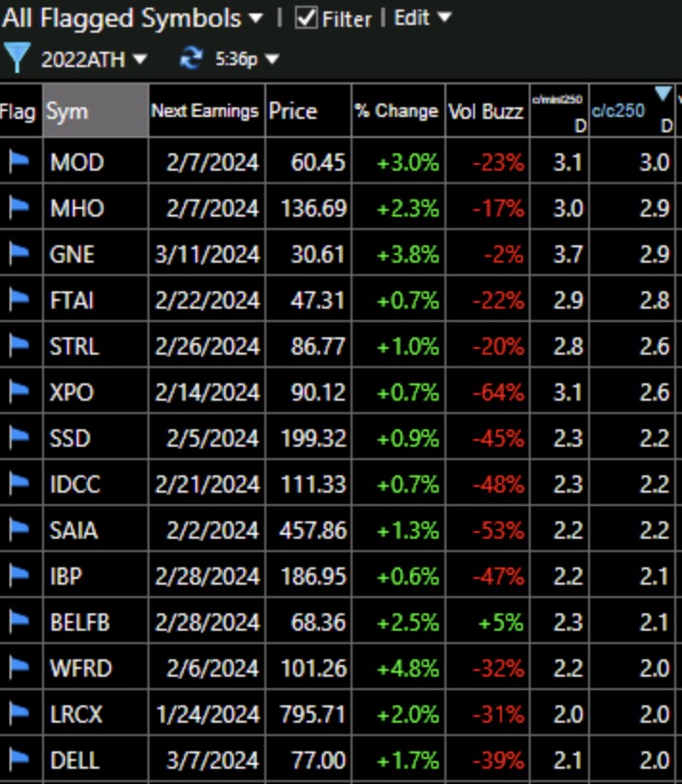
Task: Open the All Flagged Symbols dropdown
Action: 132,18
